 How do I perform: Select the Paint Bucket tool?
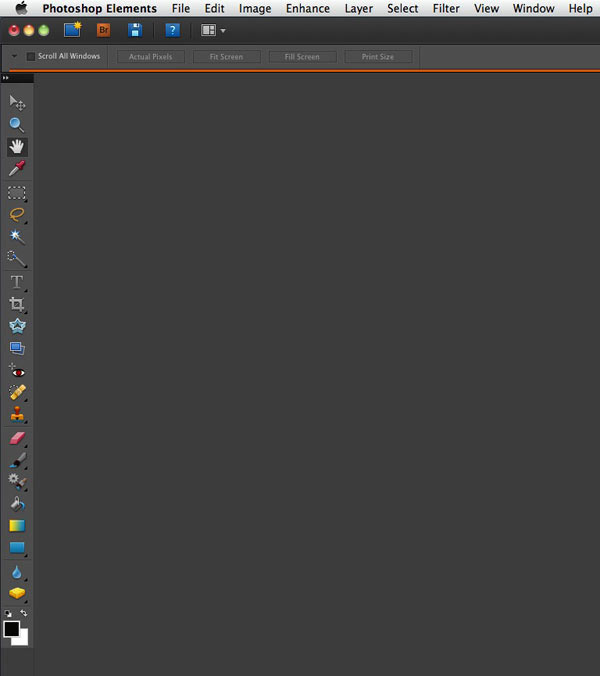coord(17,504)
